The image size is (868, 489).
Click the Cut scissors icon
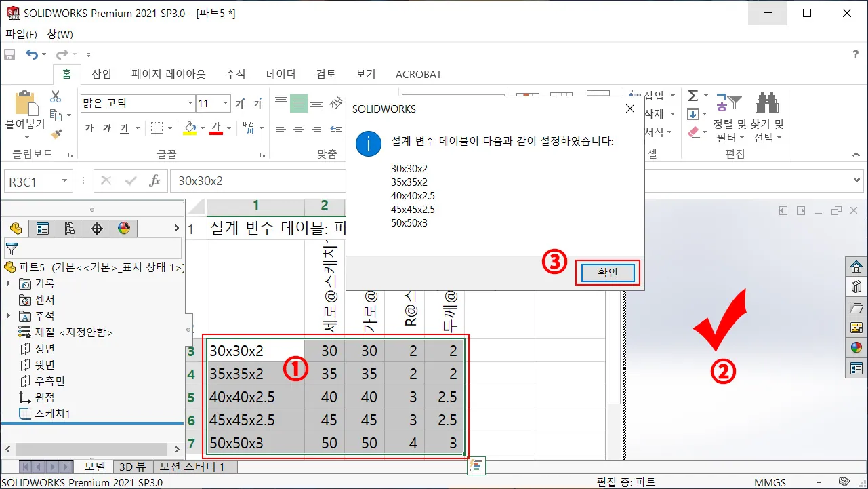coord(56,97)
